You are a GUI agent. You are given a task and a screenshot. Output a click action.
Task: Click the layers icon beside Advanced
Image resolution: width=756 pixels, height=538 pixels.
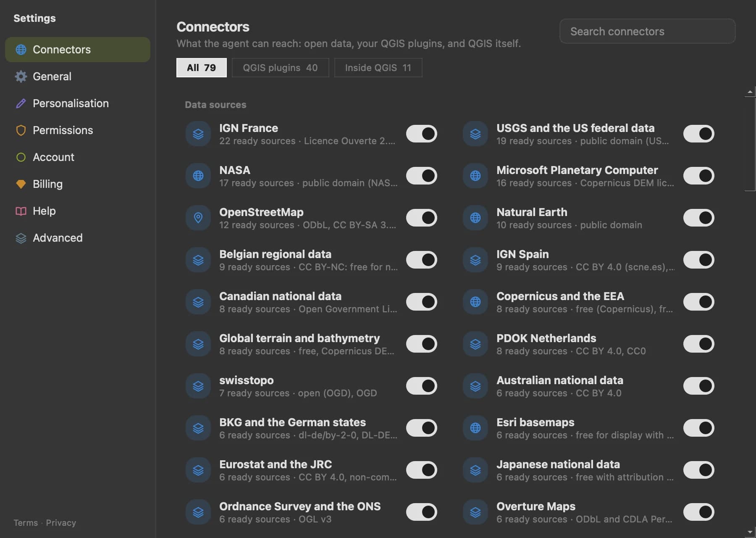pyautogui.click(x=21, y=238)
